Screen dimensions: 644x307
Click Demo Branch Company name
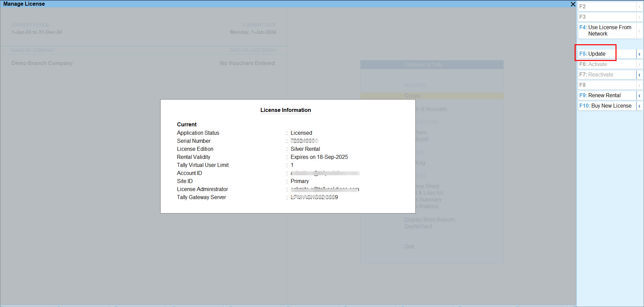click(x=42, y=63)
